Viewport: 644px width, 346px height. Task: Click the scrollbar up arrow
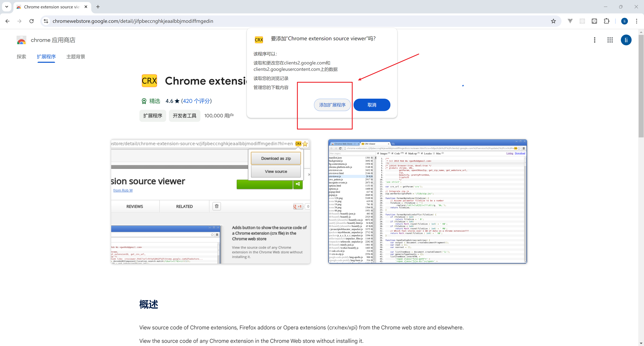click(x=641, y=32)
